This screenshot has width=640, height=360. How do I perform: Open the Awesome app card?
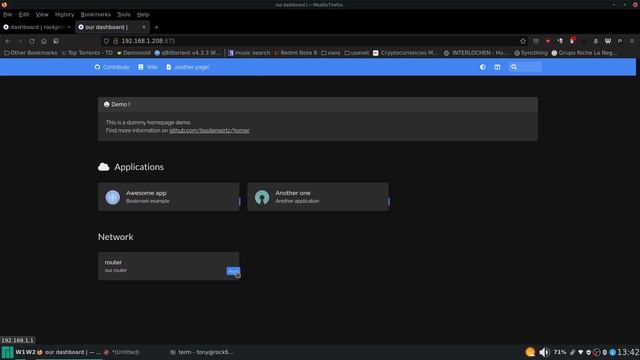169,197
